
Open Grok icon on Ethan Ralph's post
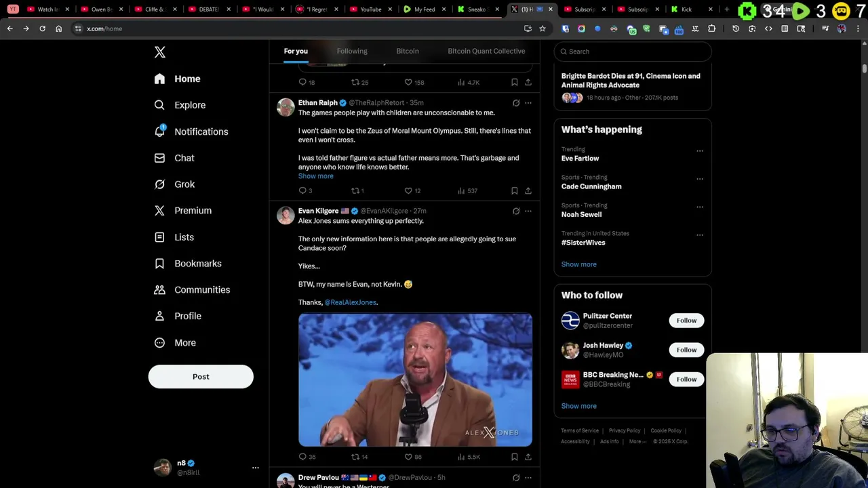pos(516,103)
